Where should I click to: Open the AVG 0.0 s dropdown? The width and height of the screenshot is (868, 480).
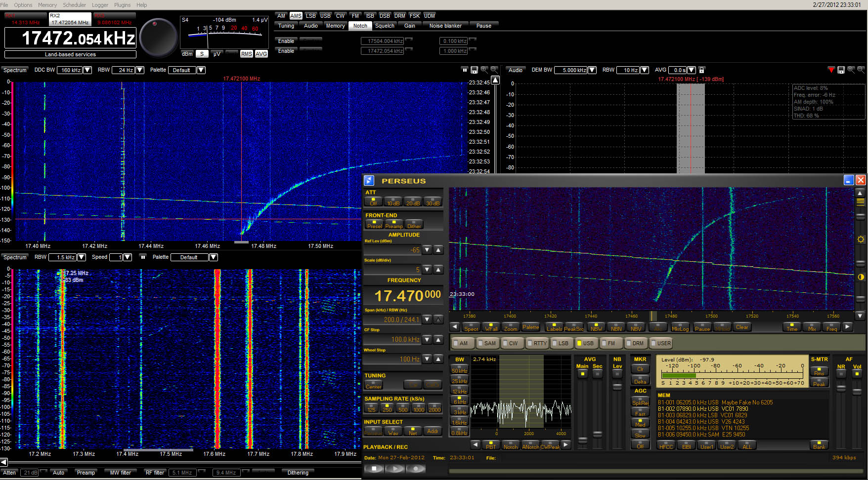coord(692,70)
